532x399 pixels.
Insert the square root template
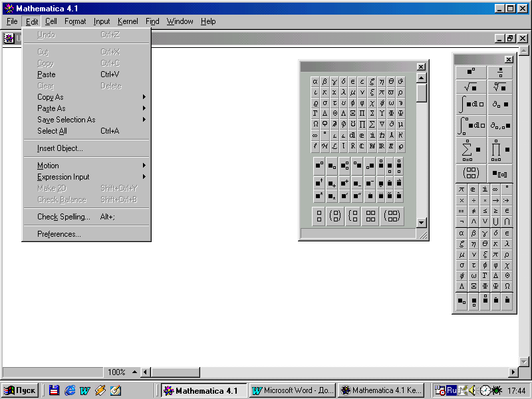point(471,87)
